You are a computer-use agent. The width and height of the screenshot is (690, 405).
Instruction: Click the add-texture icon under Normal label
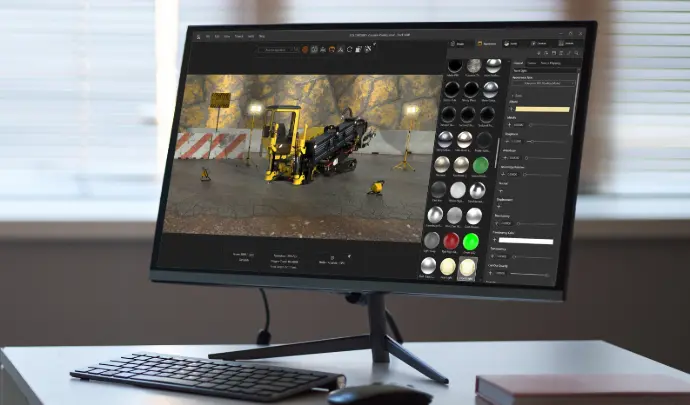coord(501,191)
